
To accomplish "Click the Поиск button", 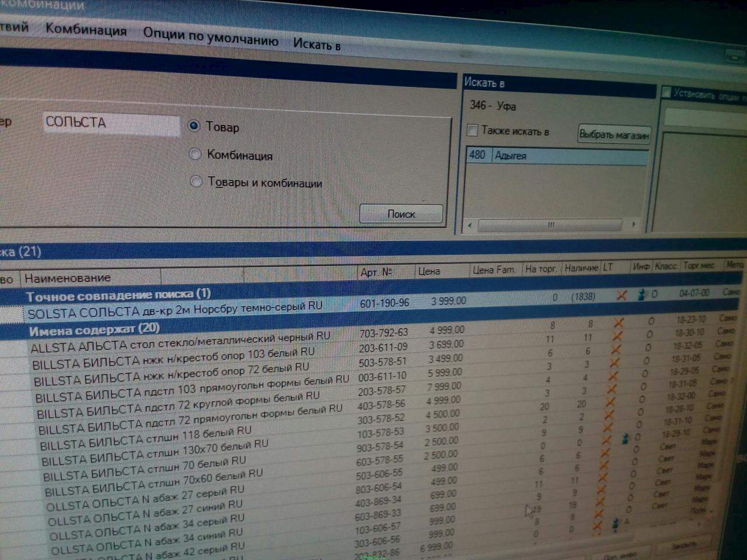I will pyautogui.click(x=401, y=214).
